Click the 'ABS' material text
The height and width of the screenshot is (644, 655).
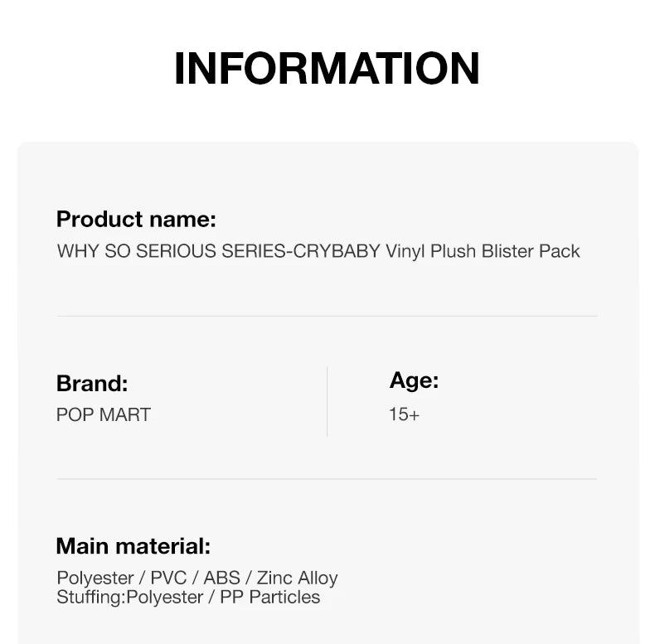(221, 578)
